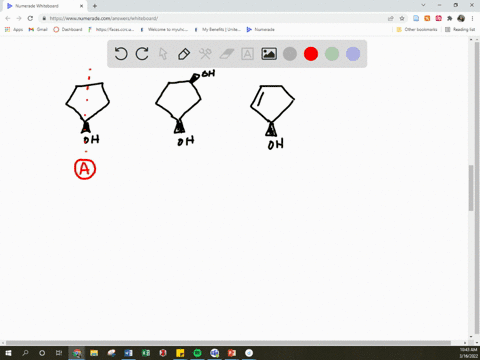The height and width of the screenshot is (360, 480).
Task: Undo the last whiteboard stroke
Action: coord(121,54)
